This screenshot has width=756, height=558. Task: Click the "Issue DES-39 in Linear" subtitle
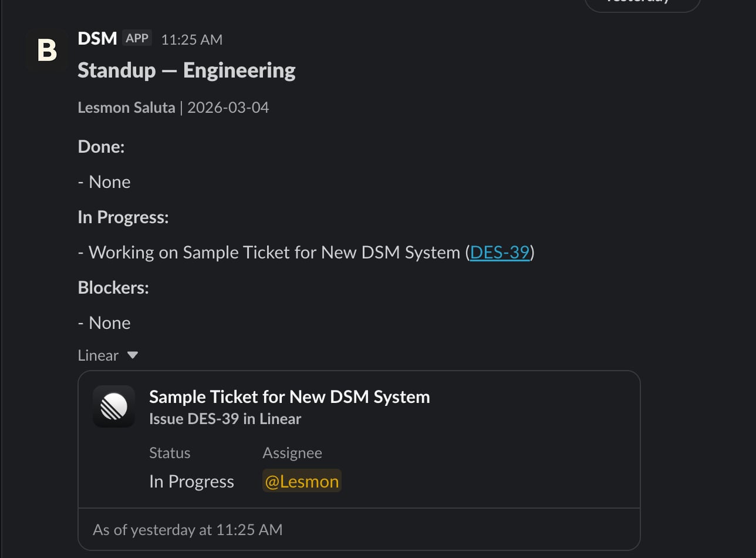pos(225,419)
